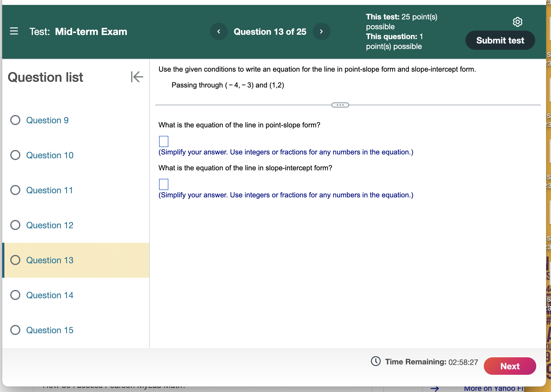This screenshot has width=551, height=392.
Task: Click the settings gear icon
Action: 517,22
